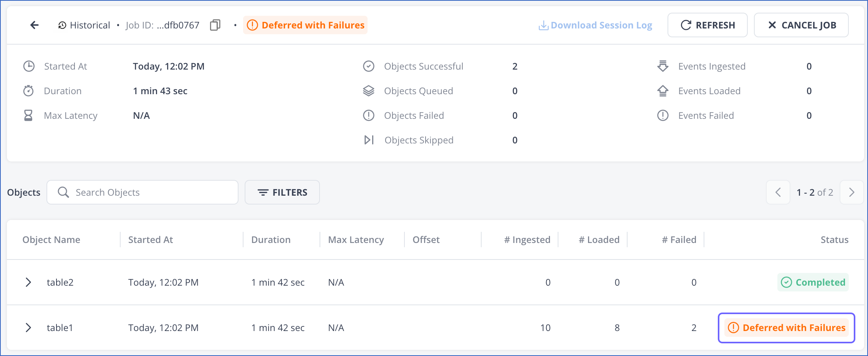Click the Historical clock icon
Viewport: 868px width, 356px height.
tap(61, 25)
